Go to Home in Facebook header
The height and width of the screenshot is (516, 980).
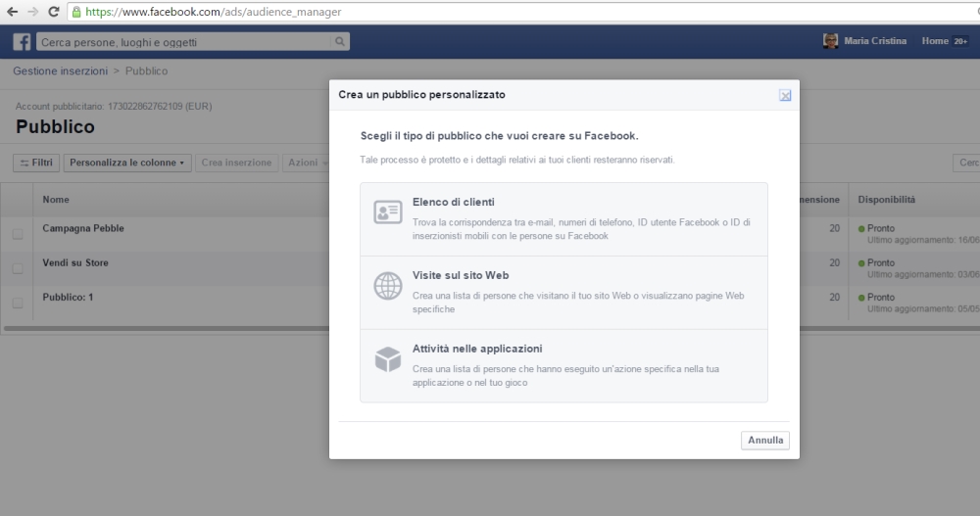(x=935, y=40)
